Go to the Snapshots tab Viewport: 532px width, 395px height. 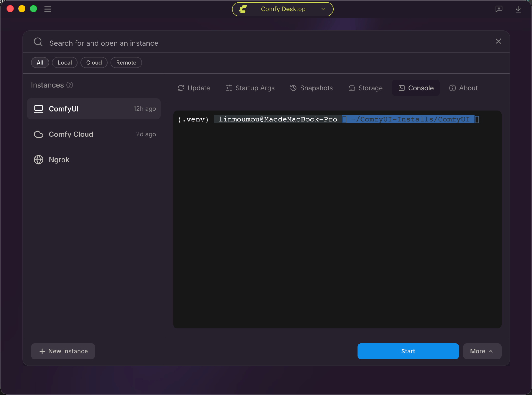(311, 88)
